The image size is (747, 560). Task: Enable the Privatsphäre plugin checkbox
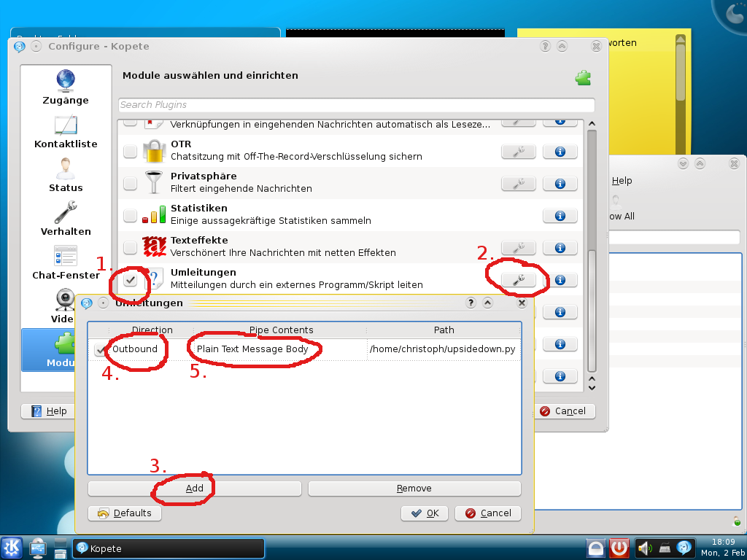[130, 183]
